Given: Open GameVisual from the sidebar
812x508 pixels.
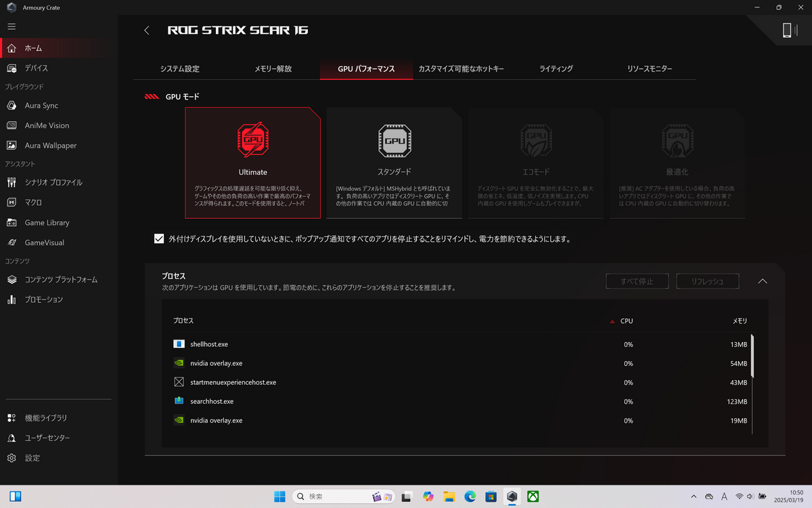Looking at the screenshot, I should click(44, 242).
